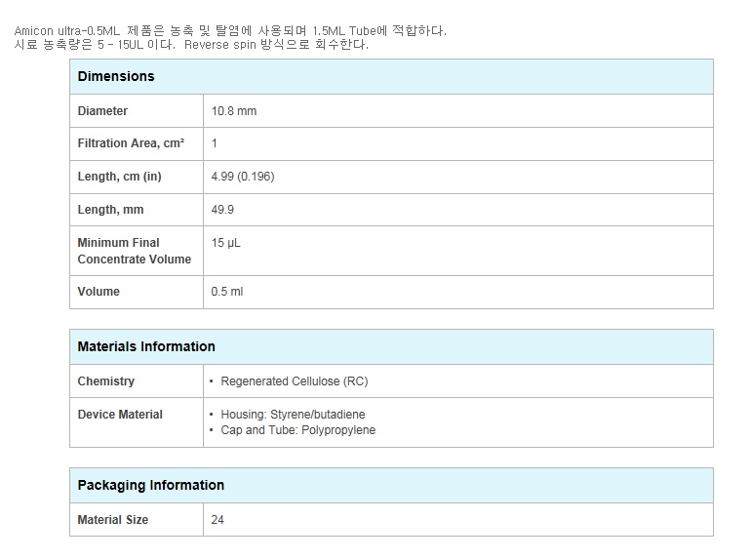Select the Chemistry row label
The width and height of the screenshot is (750, 560).
pos(105,381)
